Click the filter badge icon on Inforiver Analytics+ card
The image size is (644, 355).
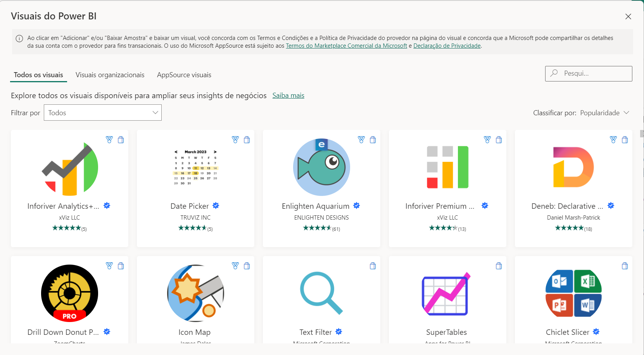[x=109, y=140]
